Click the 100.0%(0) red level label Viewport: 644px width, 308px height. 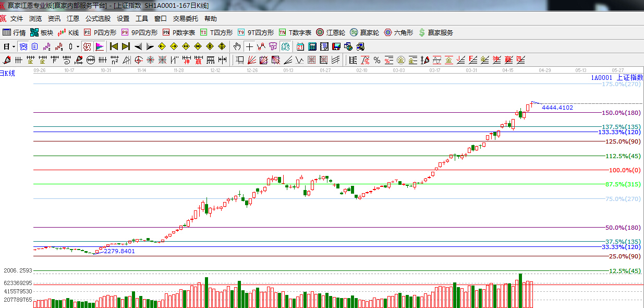[x=626, y=170]
